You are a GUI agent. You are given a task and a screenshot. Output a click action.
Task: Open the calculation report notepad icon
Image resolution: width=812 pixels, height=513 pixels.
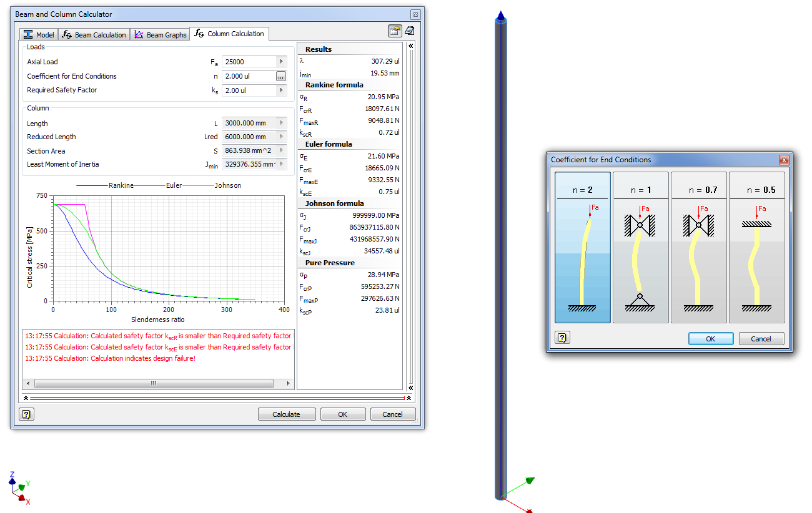[410, 30]
